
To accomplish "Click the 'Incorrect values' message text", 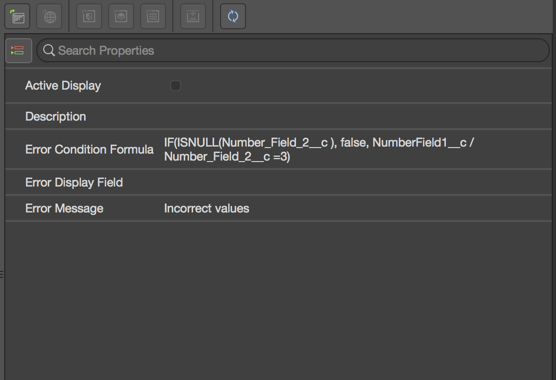I will click(x=206, y=208).
